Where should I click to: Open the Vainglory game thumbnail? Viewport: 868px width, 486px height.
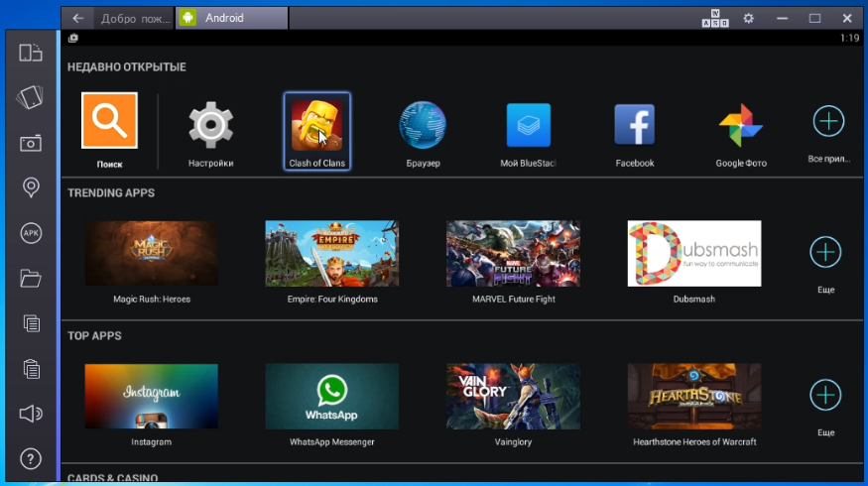click(513, 397)
